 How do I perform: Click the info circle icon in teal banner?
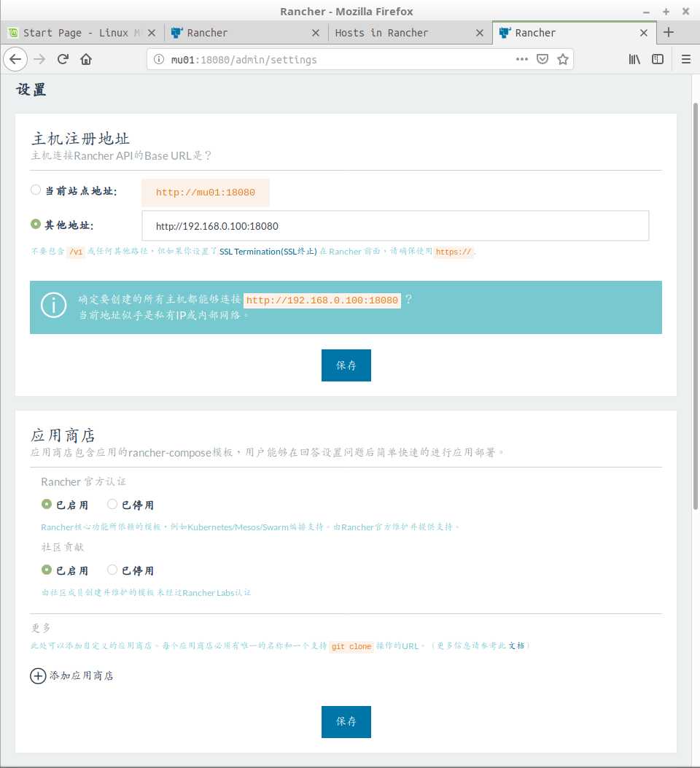pyautogui.click(x=53, y=305)
